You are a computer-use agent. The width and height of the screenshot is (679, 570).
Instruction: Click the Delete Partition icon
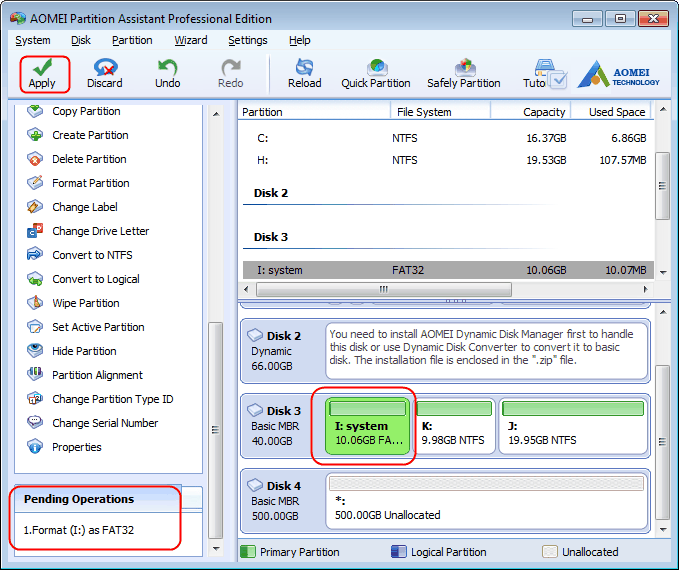coord(35,159)
